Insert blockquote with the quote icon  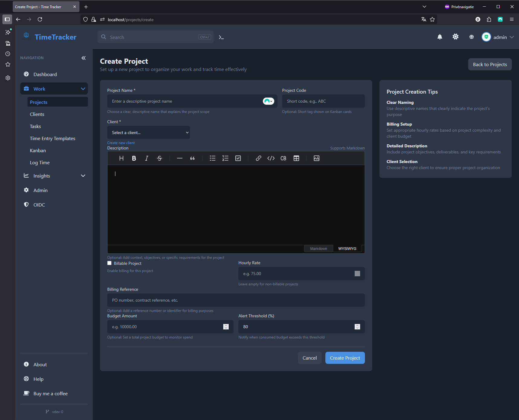tap(192, 158)
